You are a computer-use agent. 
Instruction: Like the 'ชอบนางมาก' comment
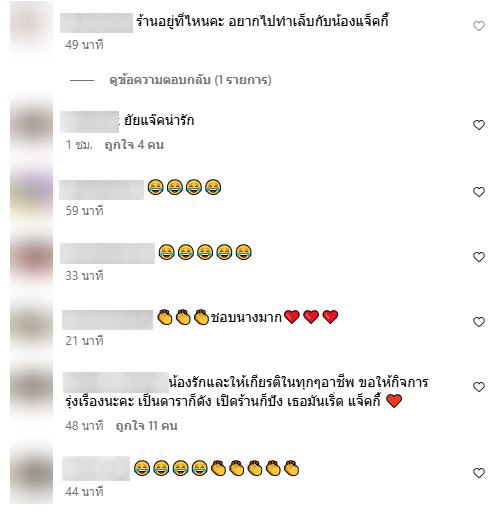pyautogui.click(x=479, y=322)
